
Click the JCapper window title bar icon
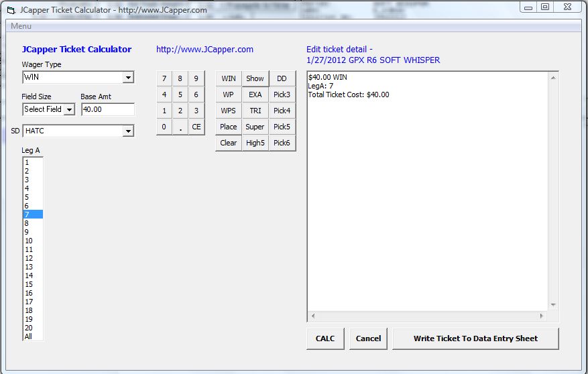(11, 10)
